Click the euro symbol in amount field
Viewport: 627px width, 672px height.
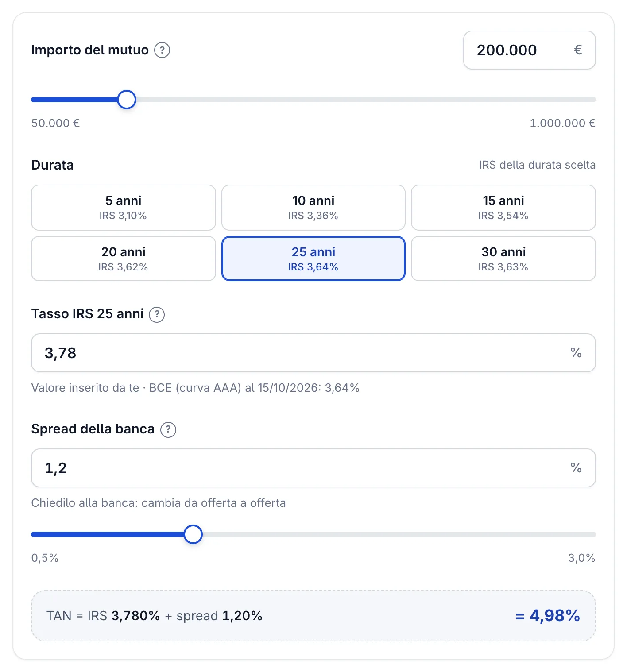578,50
